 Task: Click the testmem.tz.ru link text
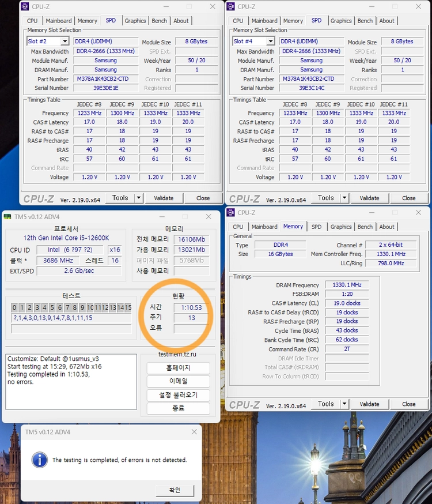tap(177, 354)
